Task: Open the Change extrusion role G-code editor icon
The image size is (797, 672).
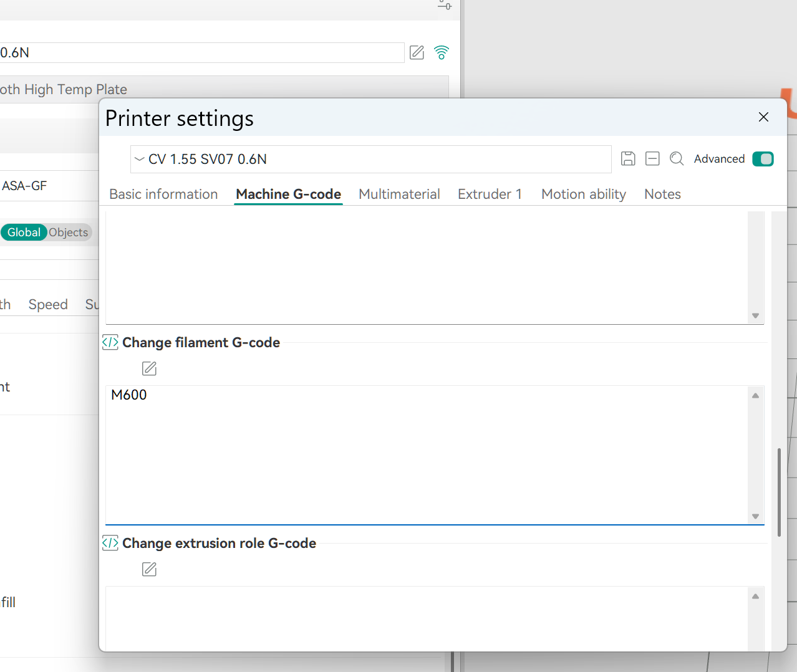Action: (149, 569)
